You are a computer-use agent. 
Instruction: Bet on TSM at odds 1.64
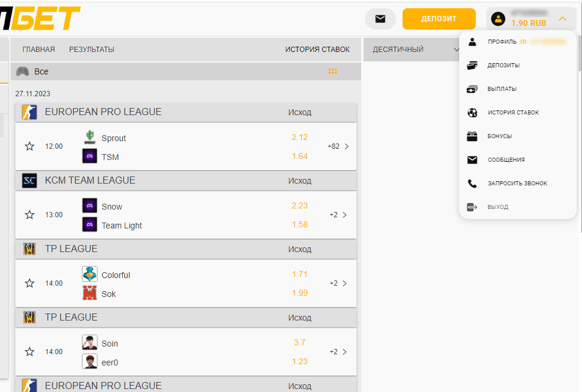point(299,156)
